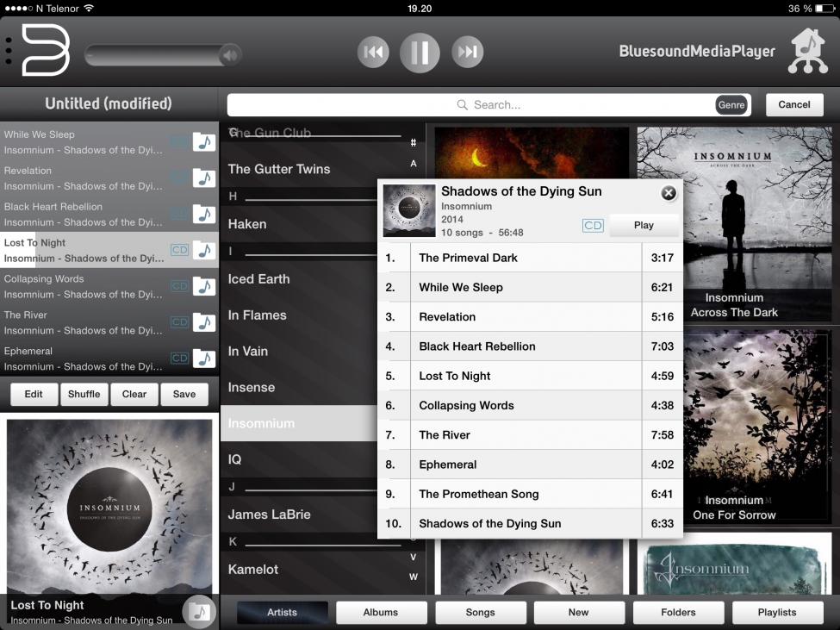The width and height of the screenshot is (840, 630).
Task: Tap the note icon for Lost To Night
Action: 203,250
